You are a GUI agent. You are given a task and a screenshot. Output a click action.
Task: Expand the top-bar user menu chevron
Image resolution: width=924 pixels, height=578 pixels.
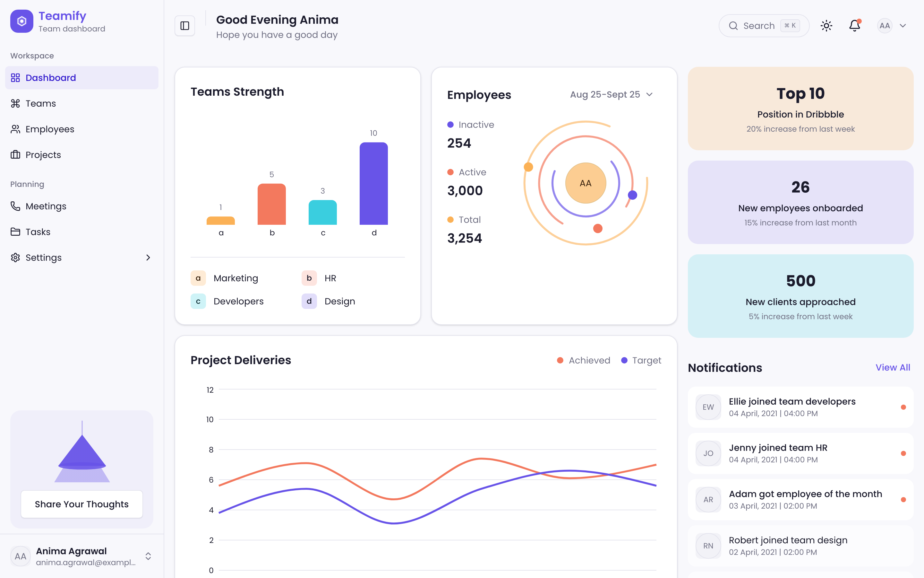tap(903, 26)
